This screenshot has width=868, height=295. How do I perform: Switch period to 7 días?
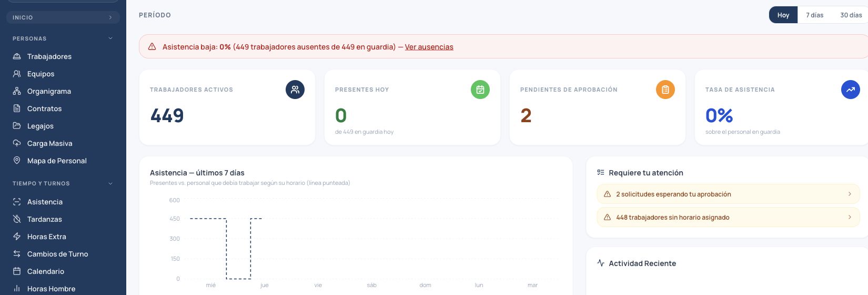click(814, 15)
